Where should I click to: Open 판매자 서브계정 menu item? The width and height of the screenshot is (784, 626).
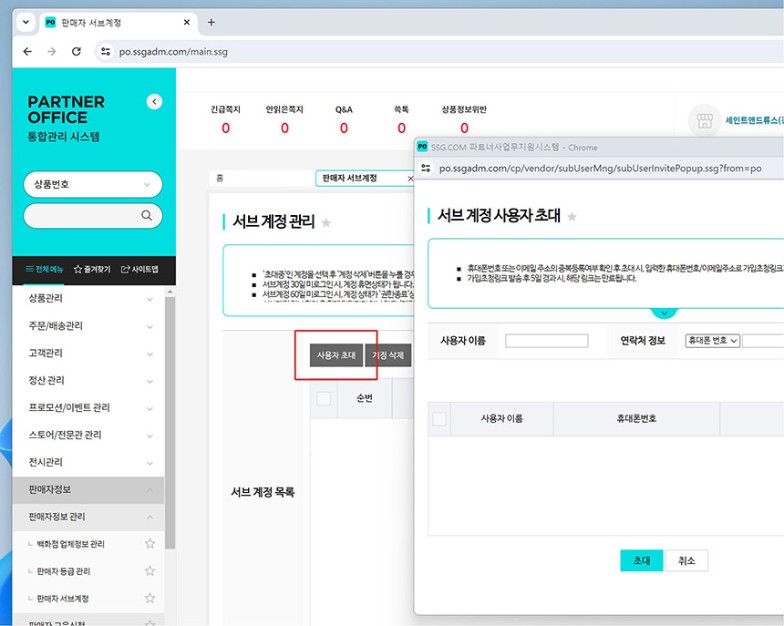[x=62, y=598]
